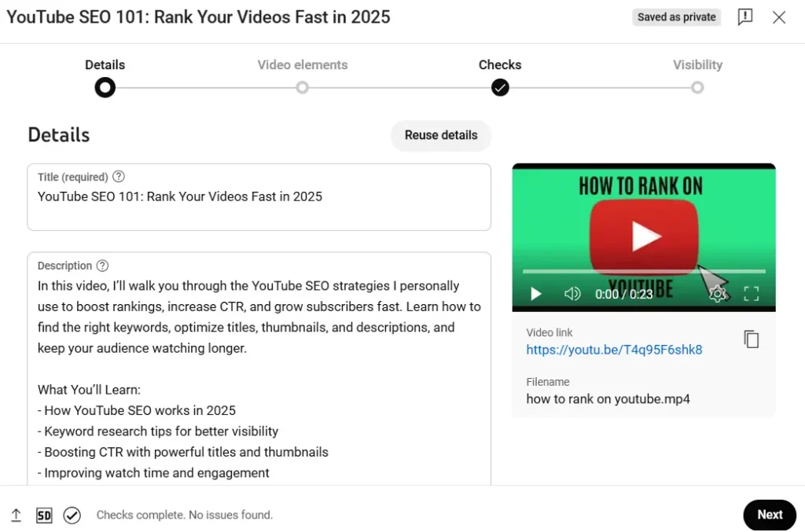This screenshot has width=805, height=532.
Task: Click inside the video title field
Action: [259, 196]
